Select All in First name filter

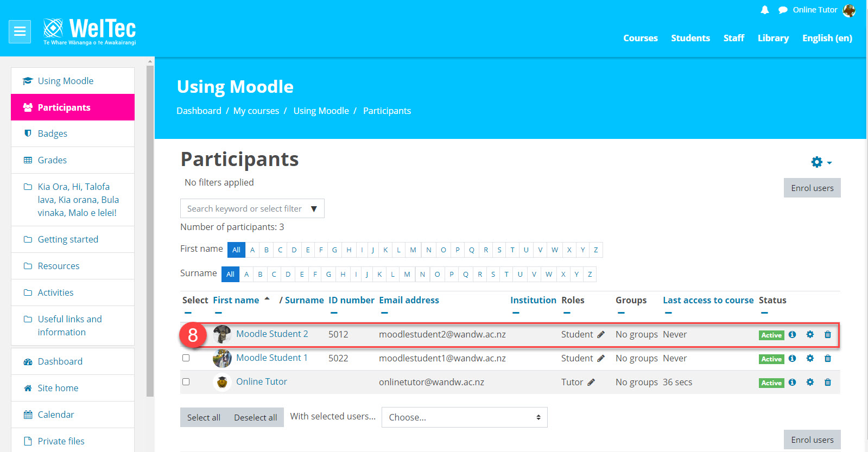pyautogui.click(x=236, y=250)
